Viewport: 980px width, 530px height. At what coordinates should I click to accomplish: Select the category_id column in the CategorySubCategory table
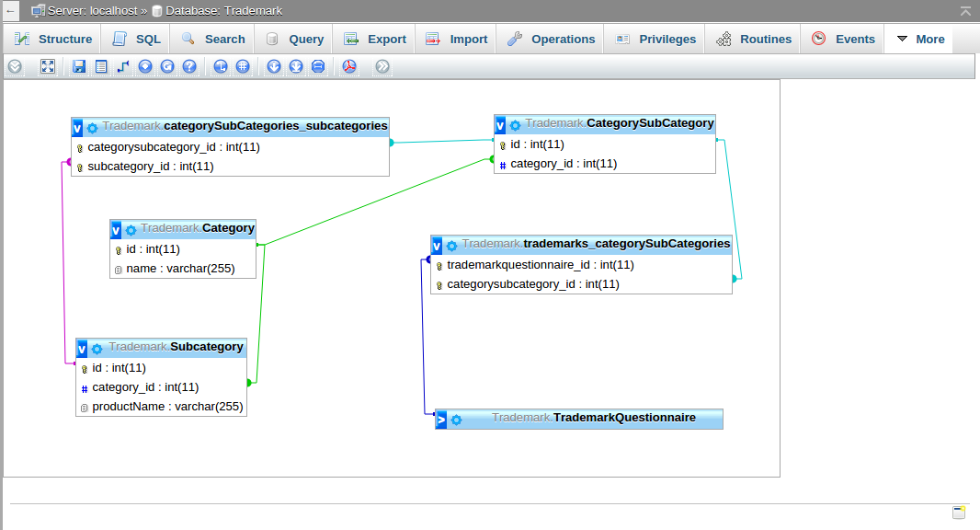(x=563, y=164)
